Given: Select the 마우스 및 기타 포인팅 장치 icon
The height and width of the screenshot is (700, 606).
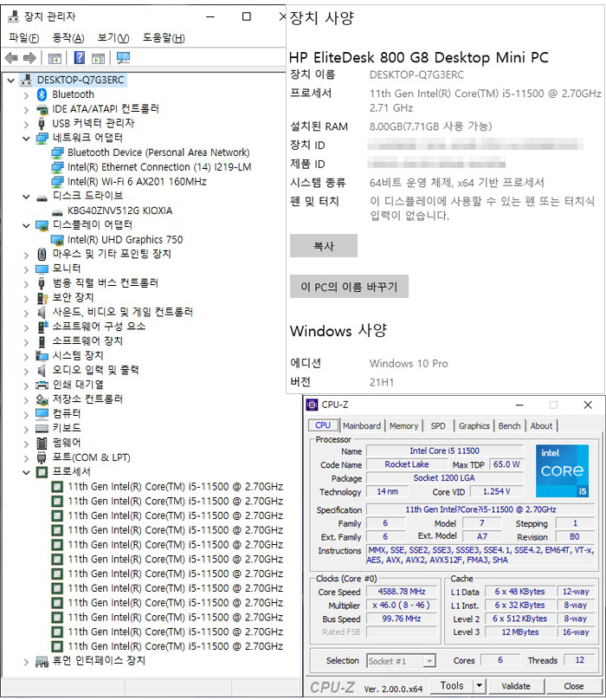Looking at the screenshot, I should 42,254.
